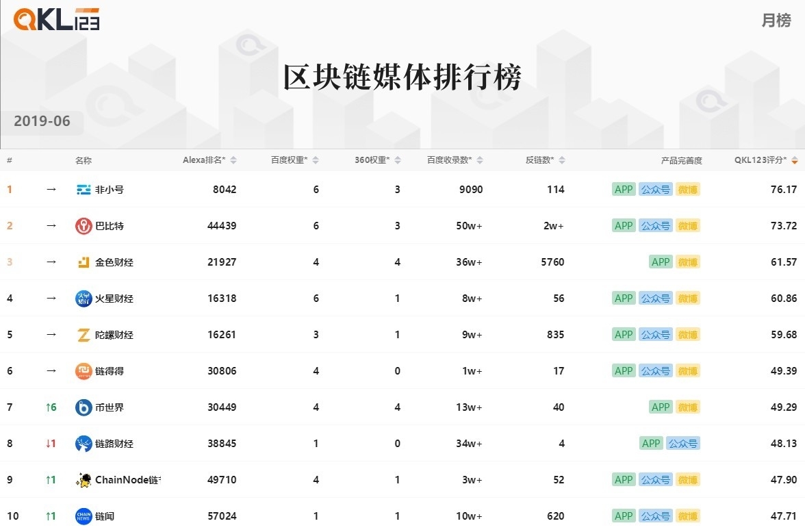Open the 链路财经 name link
The width and height of the screenshot is (805, 532).
(114, 444)
